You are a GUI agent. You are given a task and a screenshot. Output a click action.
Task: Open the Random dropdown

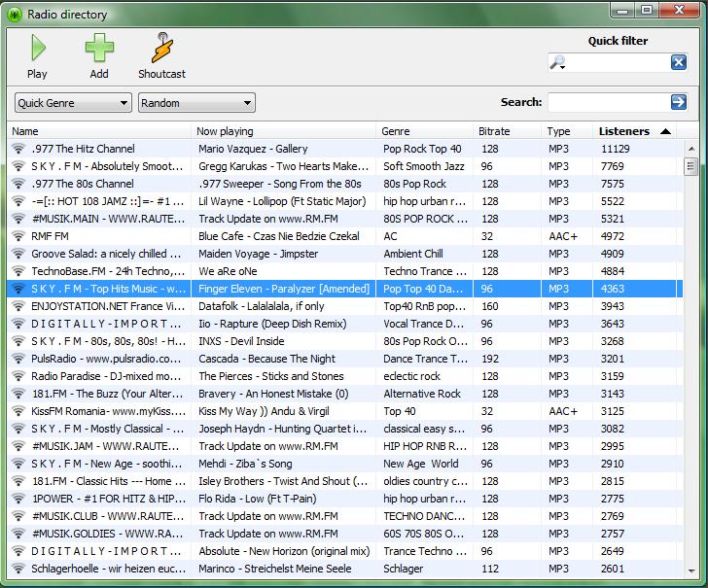pyautogui.click(x=196, y=103)
